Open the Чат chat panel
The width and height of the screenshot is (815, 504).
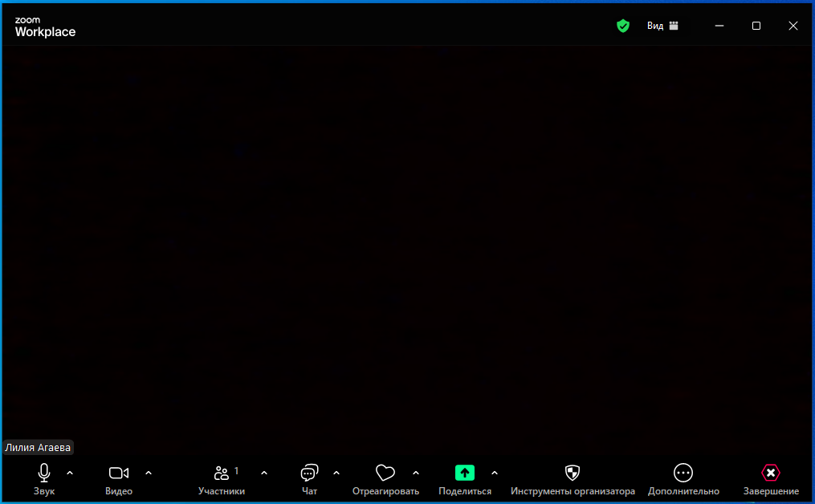309,479
